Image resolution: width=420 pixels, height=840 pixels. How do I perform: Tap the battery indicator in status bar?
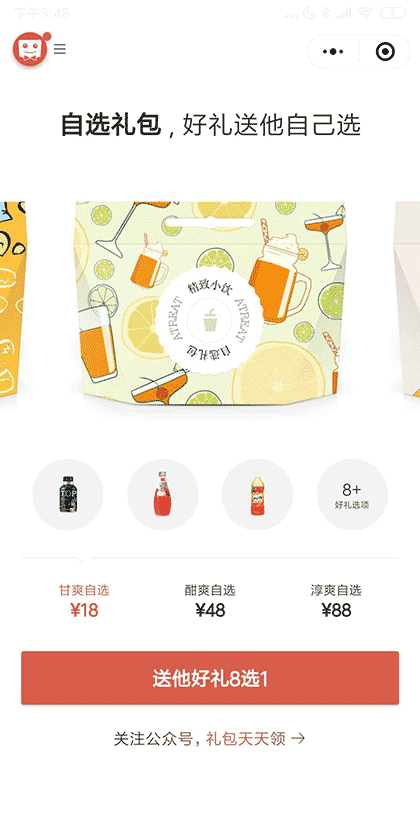point(393,13)
